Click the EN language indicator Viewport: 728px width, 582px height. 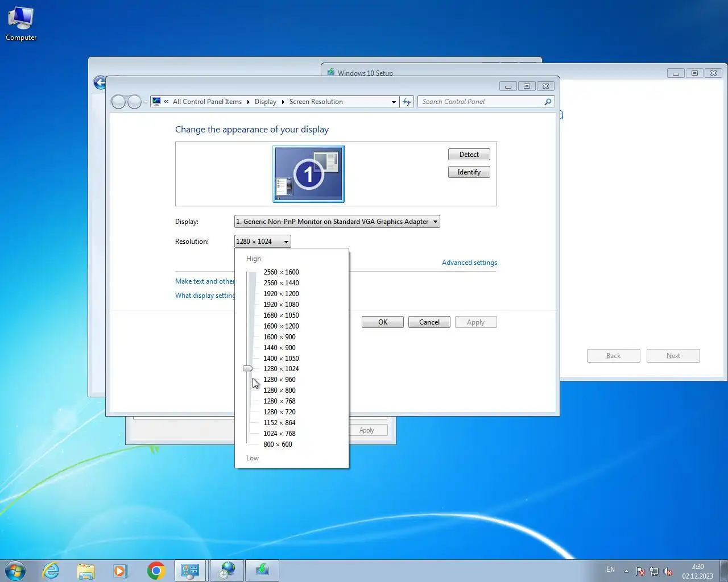point(610,569)
